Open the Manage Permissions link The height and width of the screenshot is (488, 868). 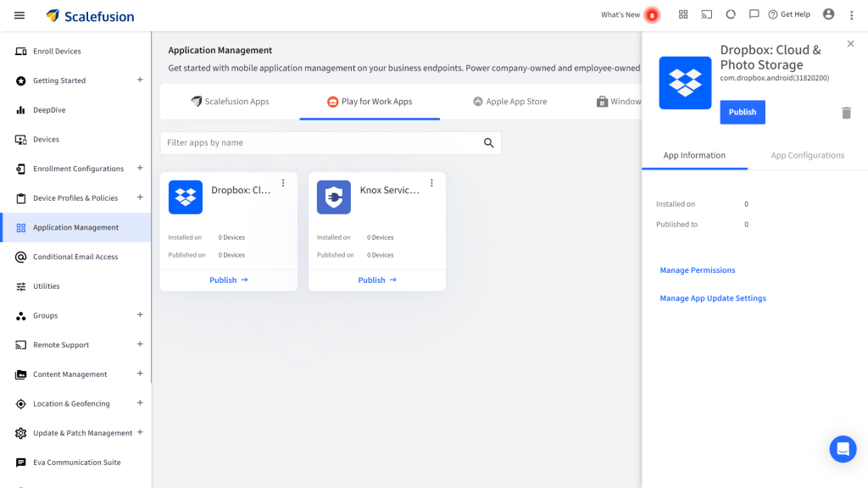[698, 270]
